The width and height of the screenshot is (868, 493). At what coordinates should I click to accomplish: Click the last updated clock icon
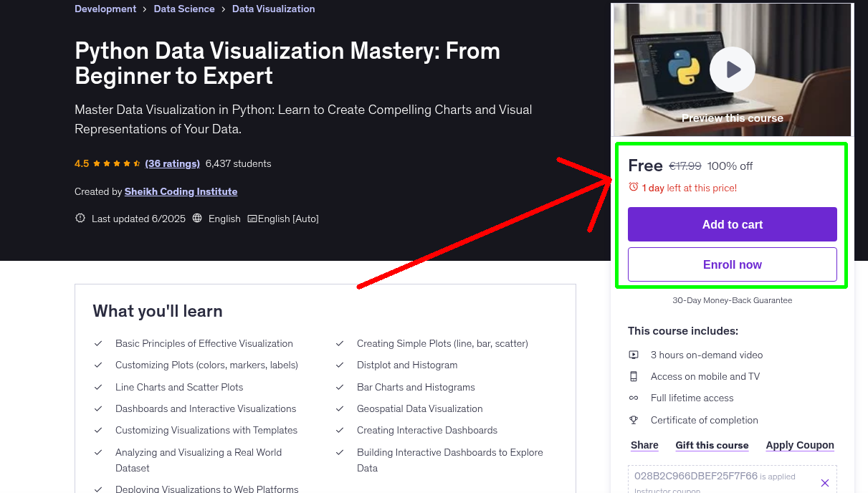click(x=80, y=219)
